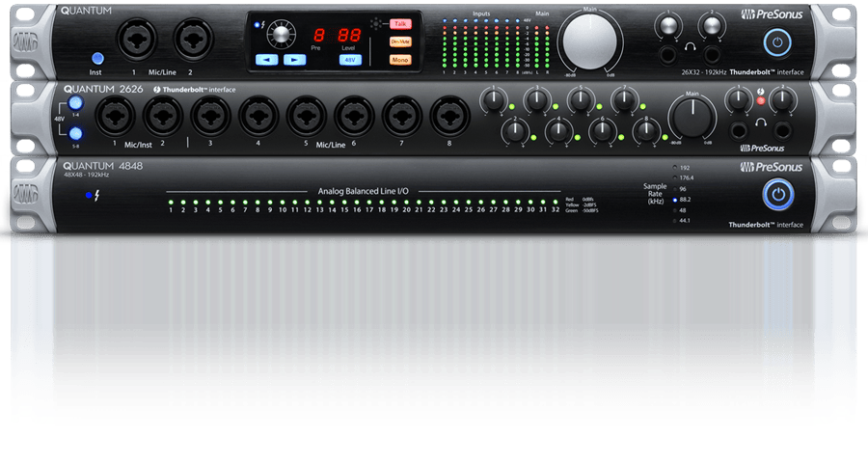Click the 'QUANTUM 2626' model name
This screenshot has height=464, width=868.
[x=103, y=89]
